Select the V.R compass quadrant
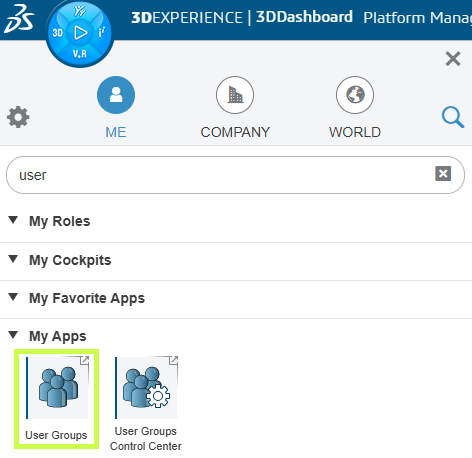 click(80, 54)
